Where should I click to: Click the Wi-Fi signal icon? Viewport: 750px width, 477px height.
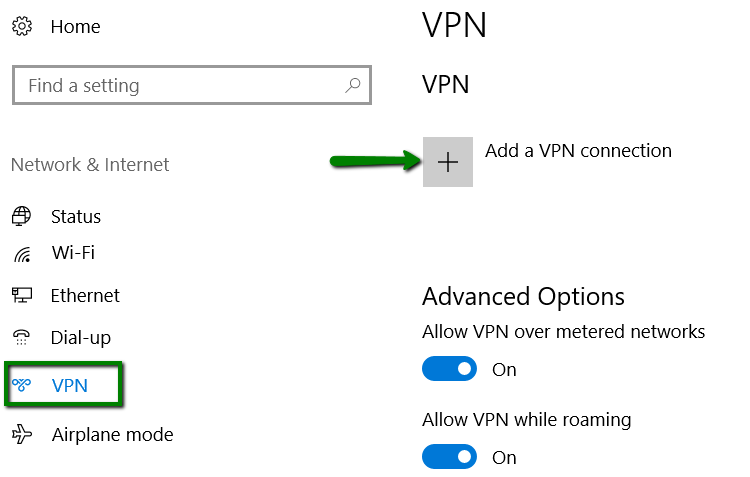click(22, 254)
